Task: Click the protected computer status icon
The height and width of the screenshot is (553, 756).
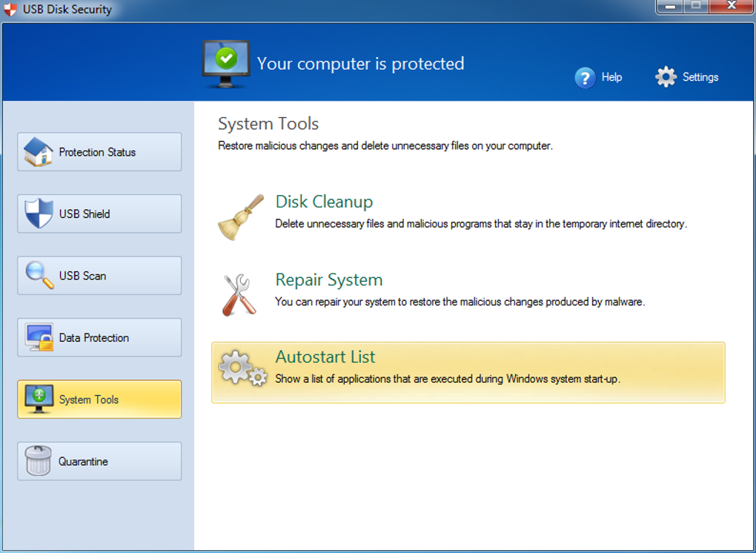Action: [226, 63]
